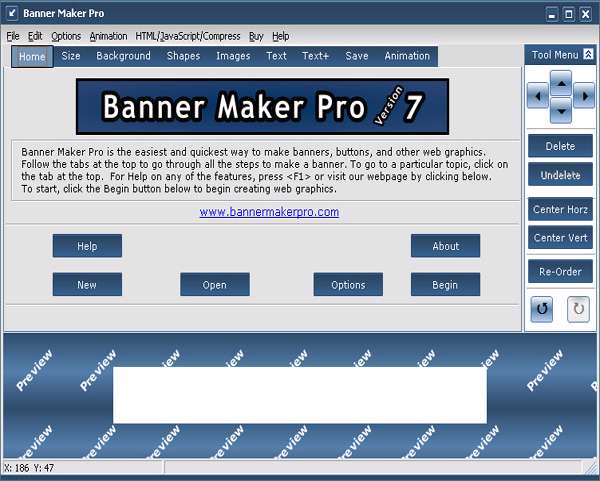This screenshot has width=600, height=481.
Task: Open the Edit menu
Action: 35,36
